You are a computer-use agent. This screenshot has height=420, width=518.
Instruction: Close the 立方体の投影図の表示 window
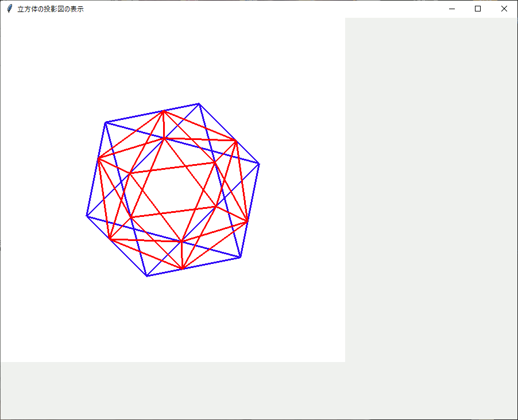[x=504, y=9]
